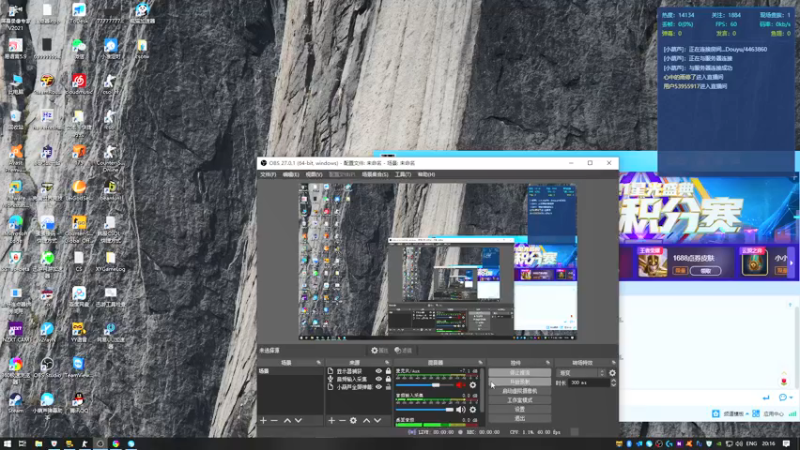Viewport: 800px width, 450px height.
Task: Adjust the second mixer channel volume slider
Action: point(424,409)
